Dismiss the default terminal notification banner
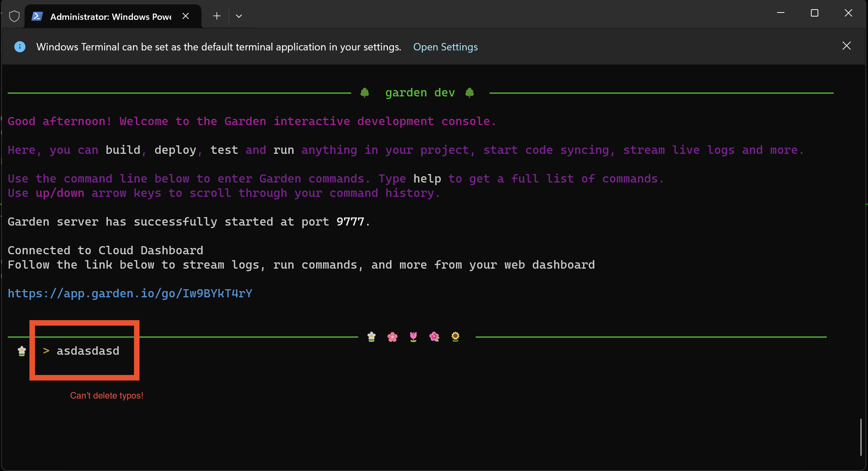Viewport: 868px width, 471px height. coord(846,46)
